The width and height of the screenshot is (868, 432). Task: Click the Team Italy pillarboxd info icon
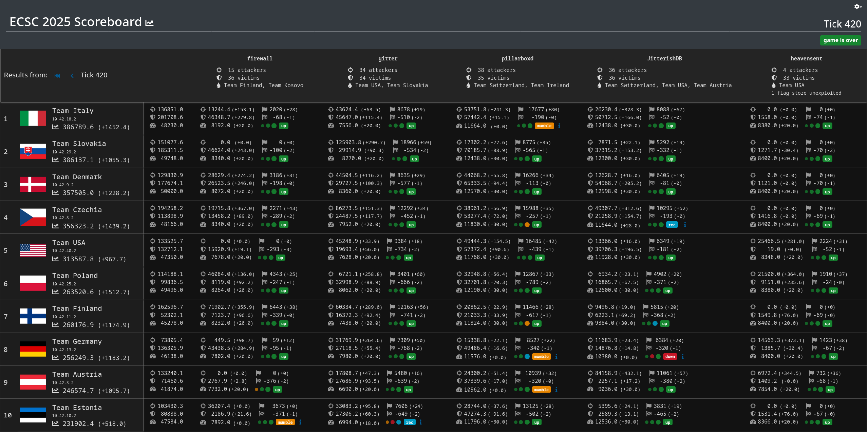click(559, 126)
